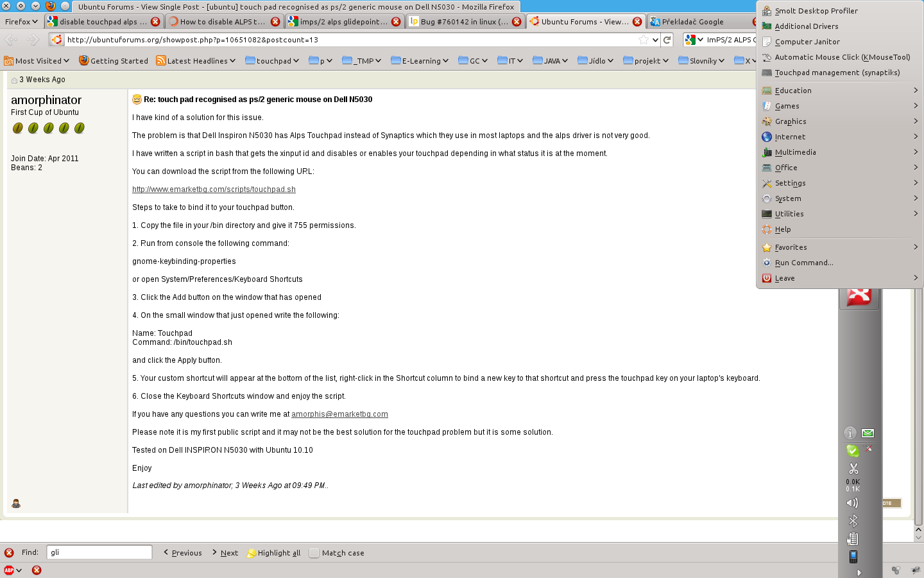Enable the Match case checkbox
The image size is (924, 578).
pos(314,553)
